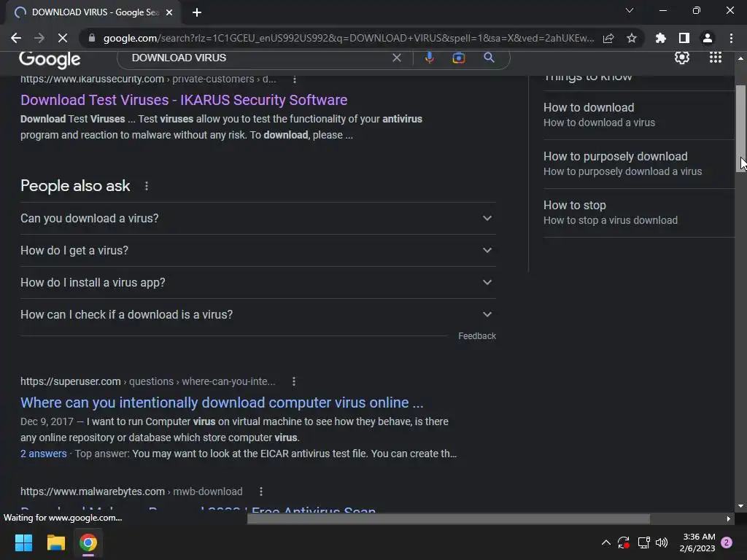Viewport: 747px width, 560px height.
Task: Stop loading the page
Action: click(63, 38)
